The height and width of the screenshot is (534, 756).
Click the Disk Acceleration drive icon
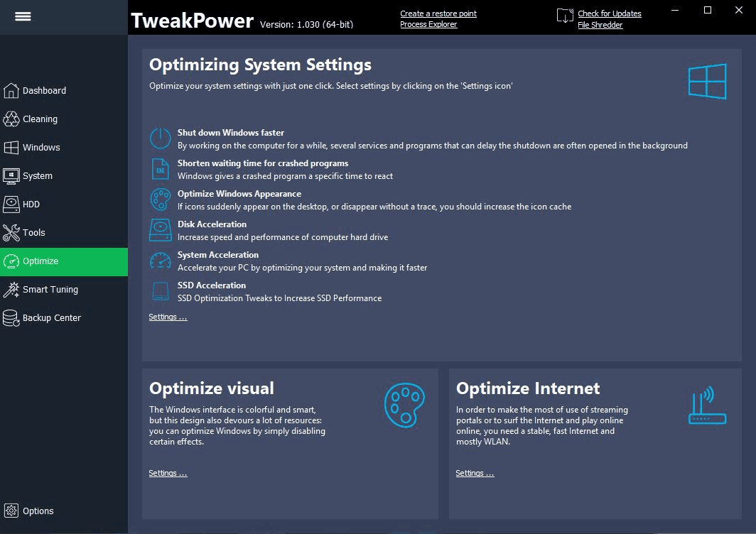[x=160, y=230]
